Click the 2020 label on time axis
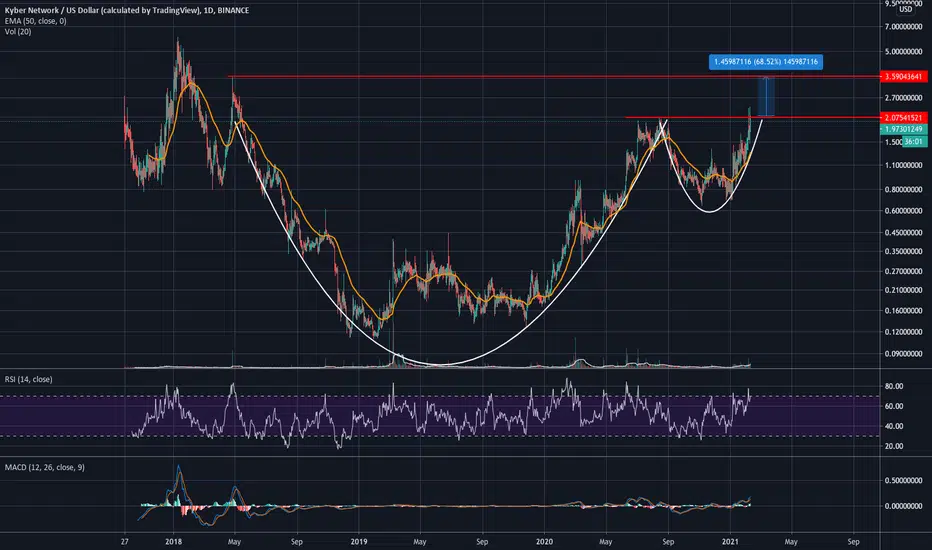The height and width of the screenshot is (550, 932). [x=544, y=542]
